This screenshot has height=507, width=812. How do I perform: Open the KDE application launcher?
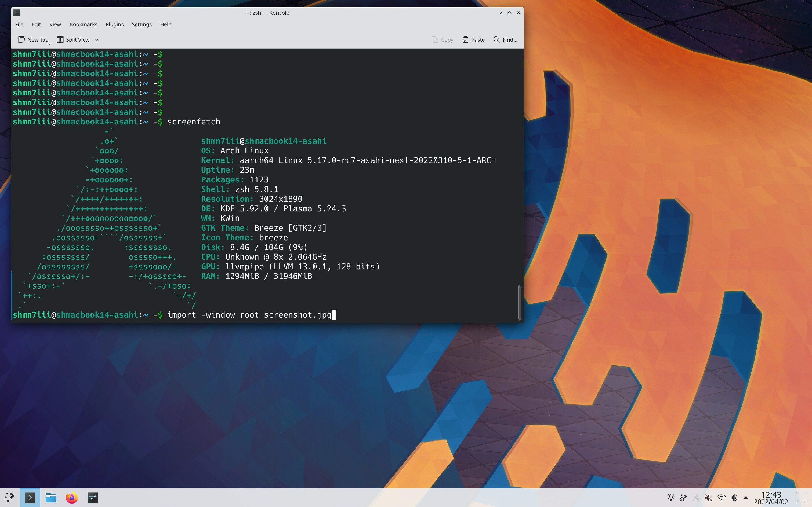(9, 497)
